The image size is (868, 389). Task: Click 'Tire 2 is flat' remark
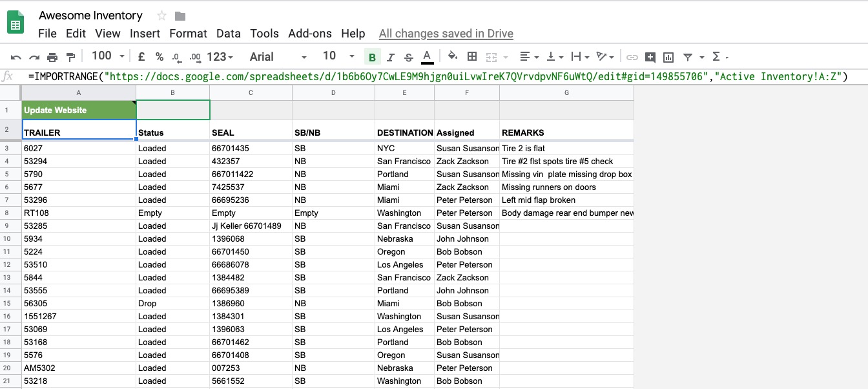(x=566, y=148)
